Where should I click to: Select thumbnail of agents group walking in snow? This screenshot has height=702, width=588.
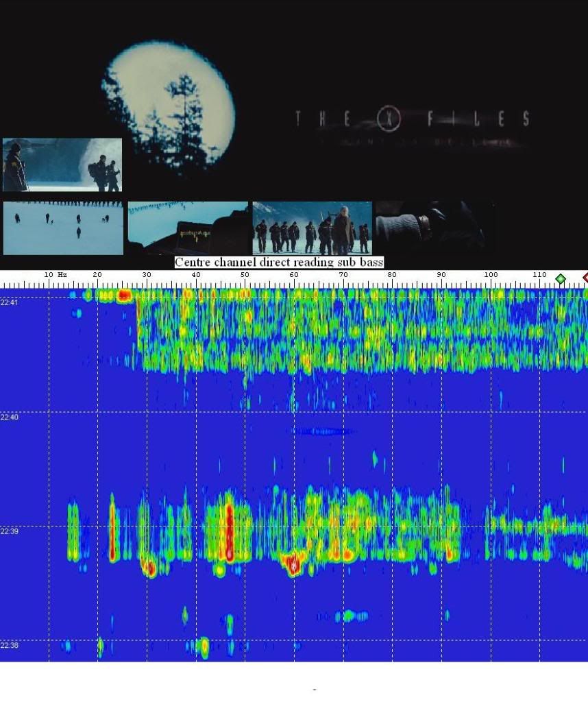tap(312, 228)
